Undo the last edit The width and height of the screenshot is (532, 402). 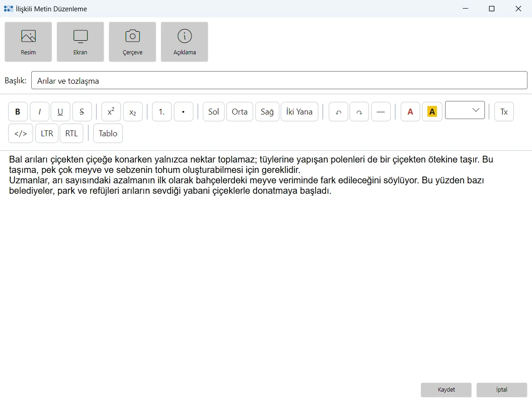pyautogui.click(x=339, y=112)
